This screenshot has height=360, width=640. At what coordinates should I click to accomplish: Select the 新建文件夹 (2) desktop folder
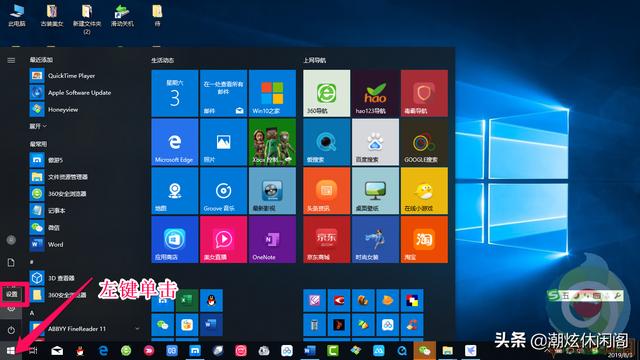coord(87,19)
